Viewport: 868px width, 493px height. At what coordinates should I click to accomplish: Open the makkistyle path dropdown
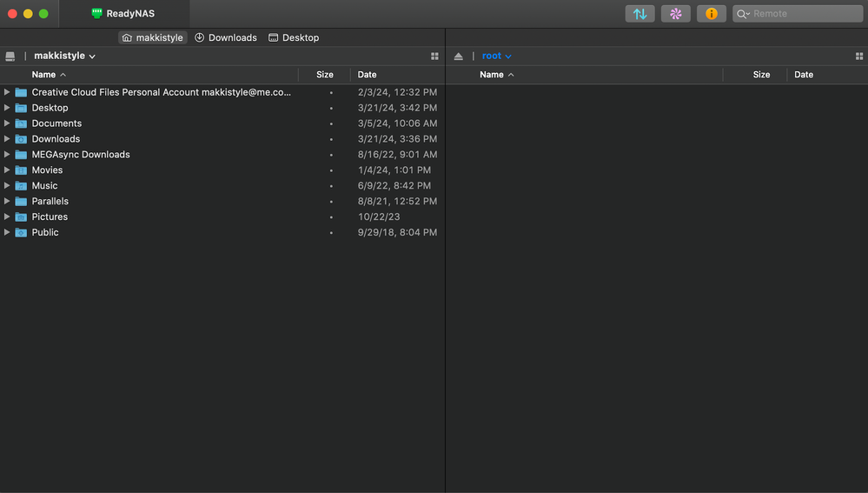point(65,56)
